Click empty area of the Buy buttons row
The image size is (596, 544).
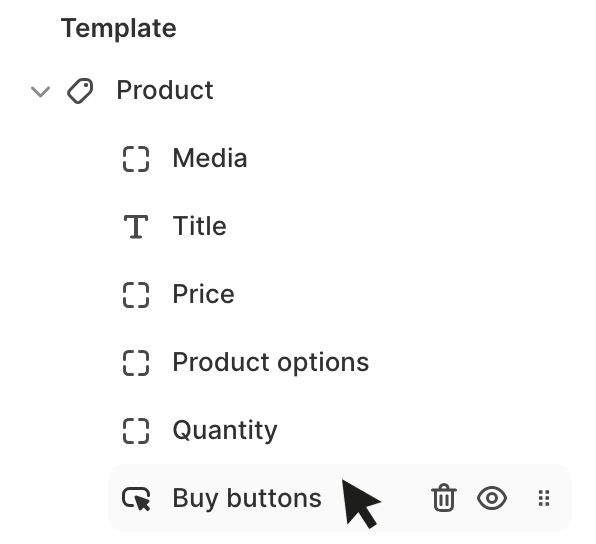click(x=403, y=498)
